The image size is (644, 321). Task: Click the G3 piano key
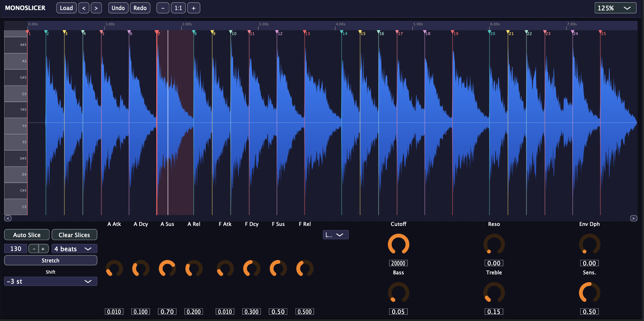[x=16, y=94]
